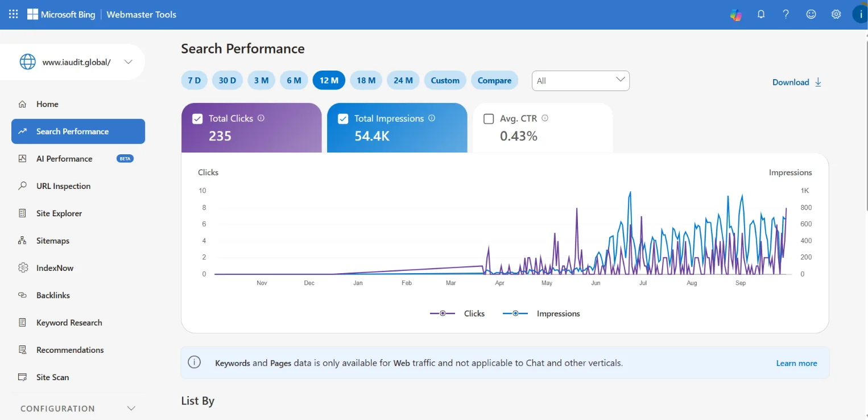Go to Home in sidebar
The height and width of the screenshot is (420, 868).
pyautogui.click(x=78, y=104)
